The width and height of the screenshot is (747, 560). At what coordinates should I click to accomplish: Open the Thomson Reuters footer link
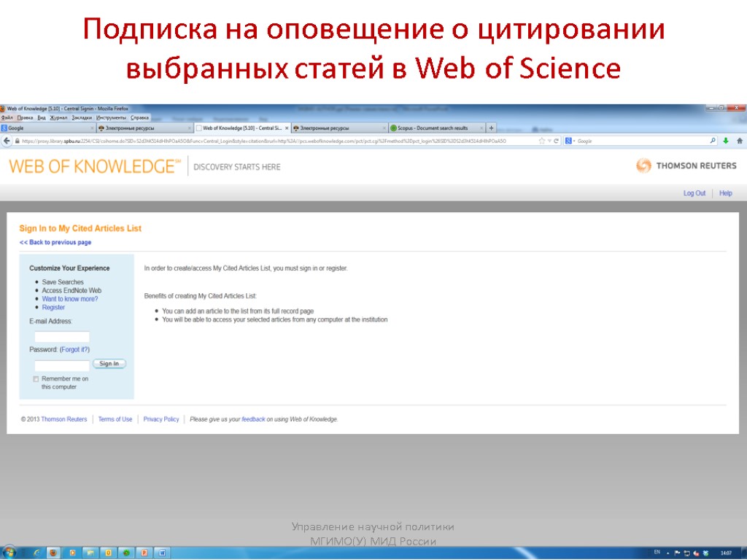[x=64, y=419]
